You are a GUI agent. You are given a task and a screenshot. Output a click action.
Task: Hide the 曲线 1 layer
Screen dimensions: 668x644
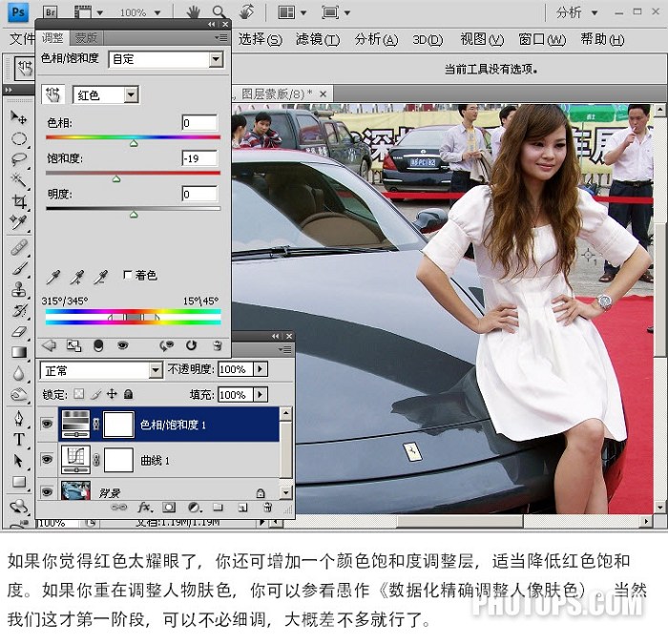(47, 459)
